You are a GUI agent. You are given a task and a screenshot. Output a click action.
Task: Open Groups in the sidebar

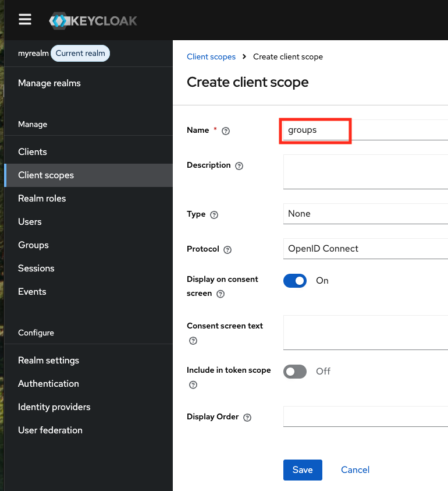[88, 245]
